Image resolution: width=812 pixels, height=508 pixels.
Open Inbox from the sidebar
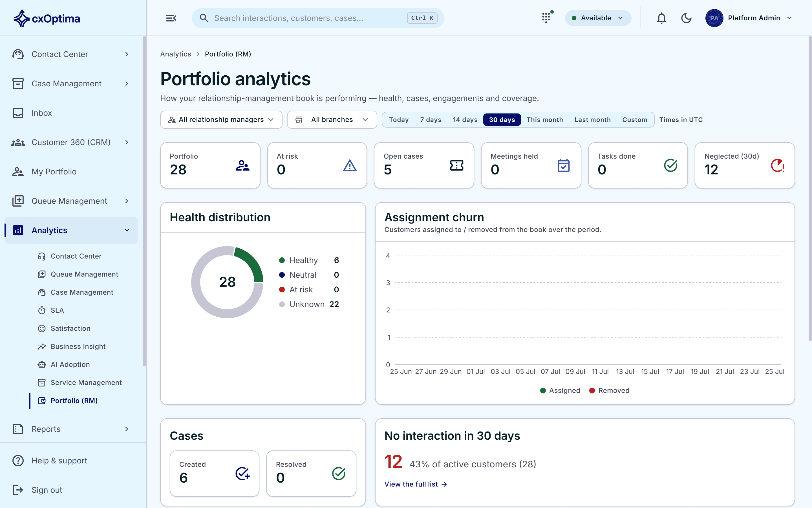point(71,113)
